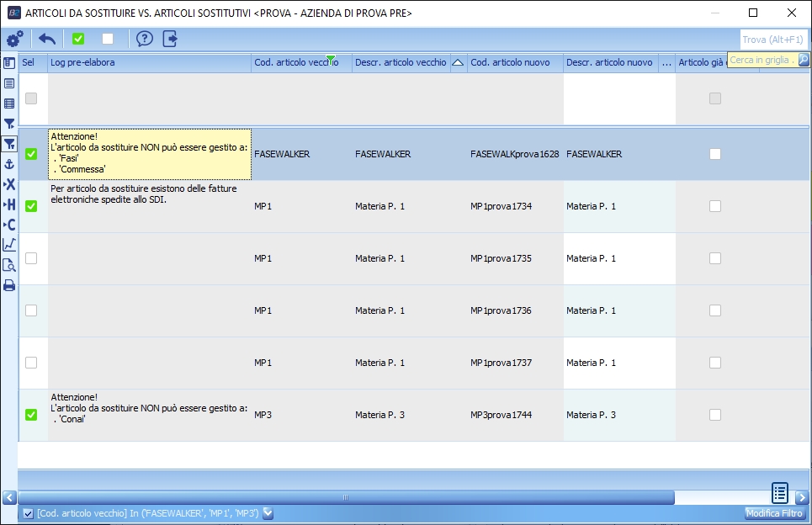Click the Modifica Filtro button
This screenshot has width=812, height=525.
click(774, 513)
